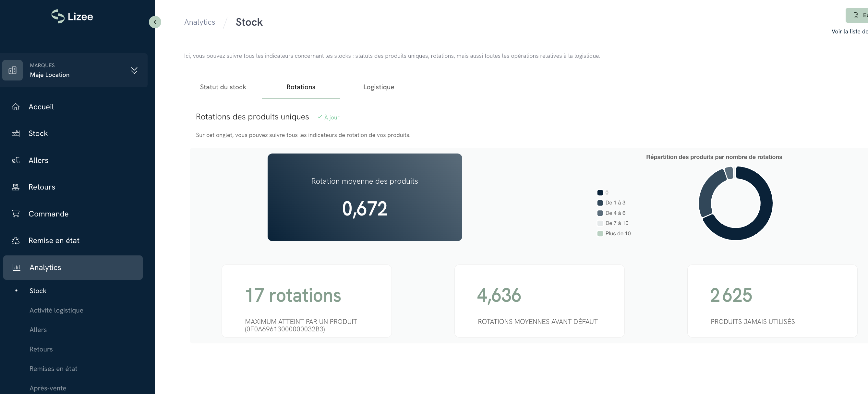
Task: Click the Analytics bar chart icon
Action: 16,267
